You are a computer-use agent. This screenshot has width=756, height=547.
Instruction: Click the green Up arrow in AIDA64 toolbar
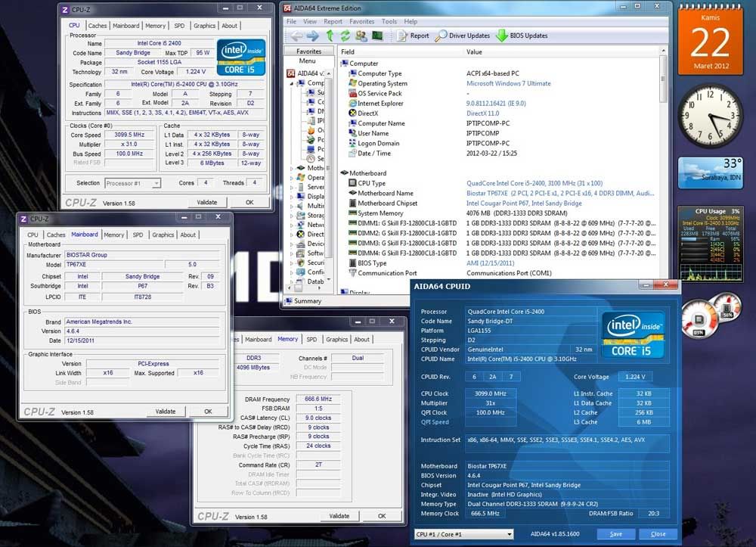(x=330, y=36)
